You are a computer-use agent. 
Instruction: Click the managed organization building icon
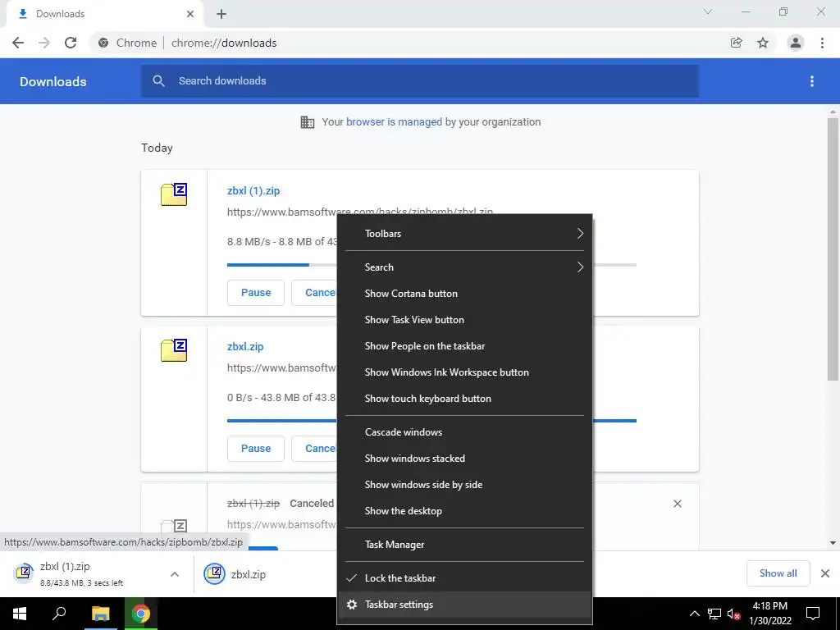[308, 122]
